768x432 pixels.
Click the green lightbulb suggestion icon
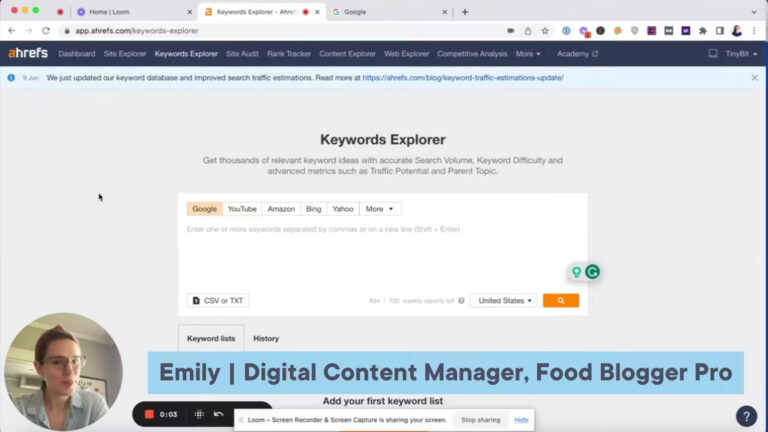[576, 272]
